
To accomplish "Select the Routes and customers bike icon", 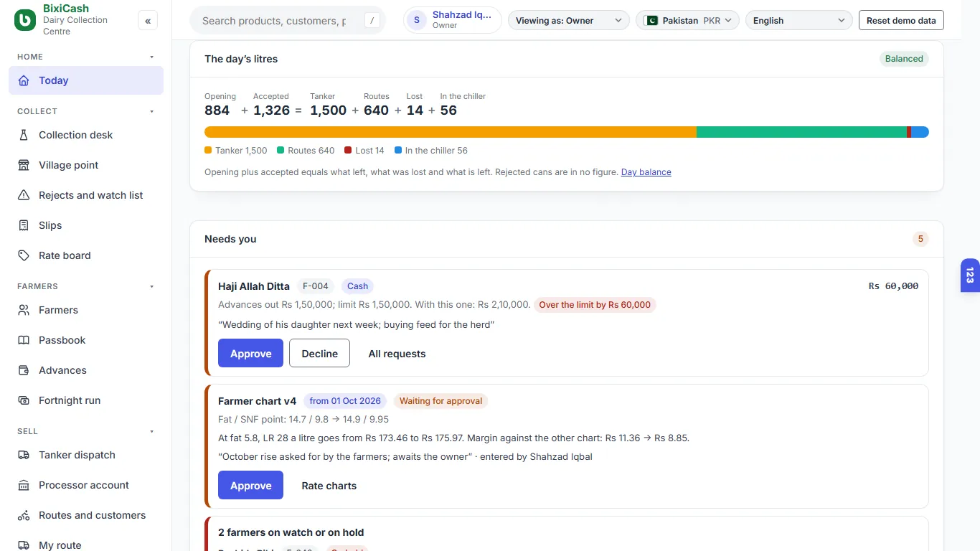I will tap(24, 515).
